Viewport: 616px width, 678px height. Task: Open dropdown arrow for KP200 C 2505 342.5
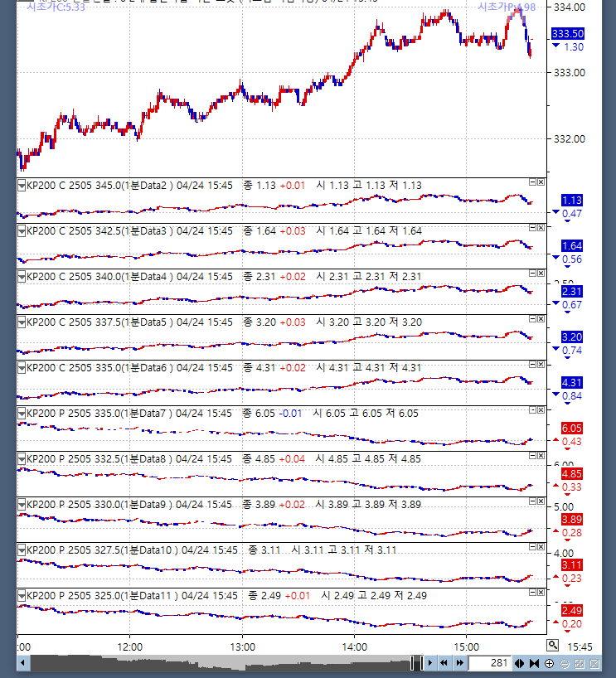tap(22, 231)
